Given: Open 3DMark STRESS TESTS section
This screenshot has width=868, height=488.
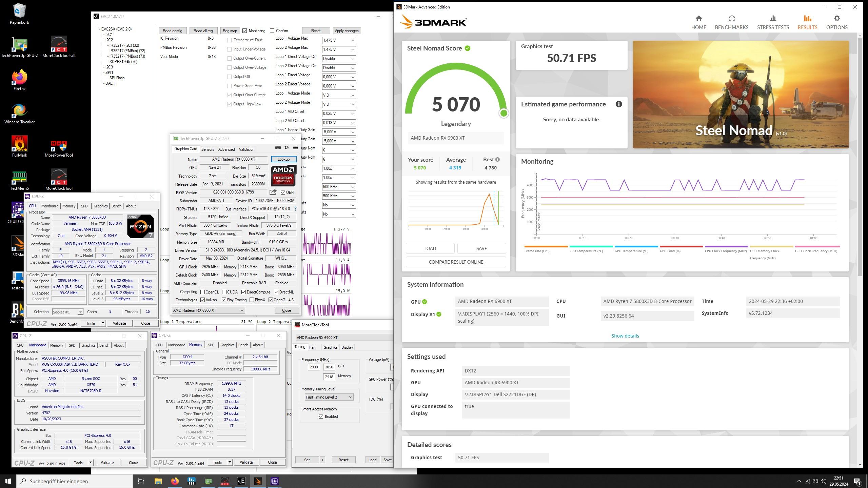Looking at the screenshot, I should coord(773,22).
